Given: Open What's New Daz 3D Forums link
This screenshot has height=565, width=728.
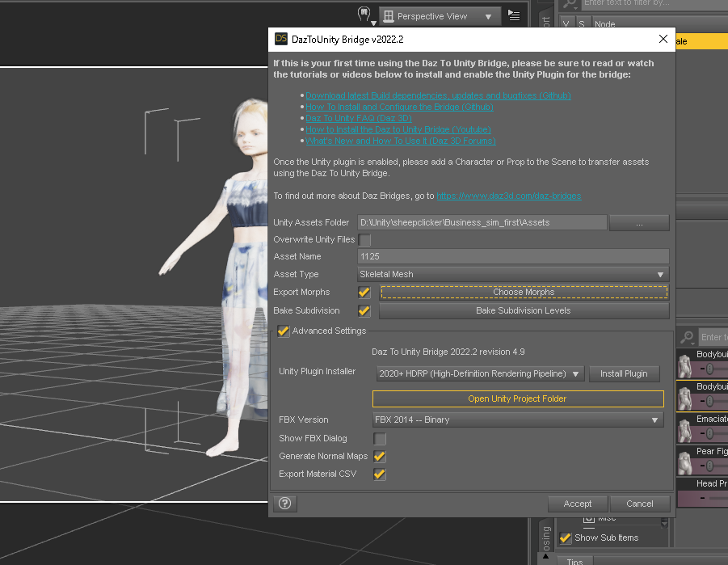Looking at the screenshot, I should pos(400,141).
